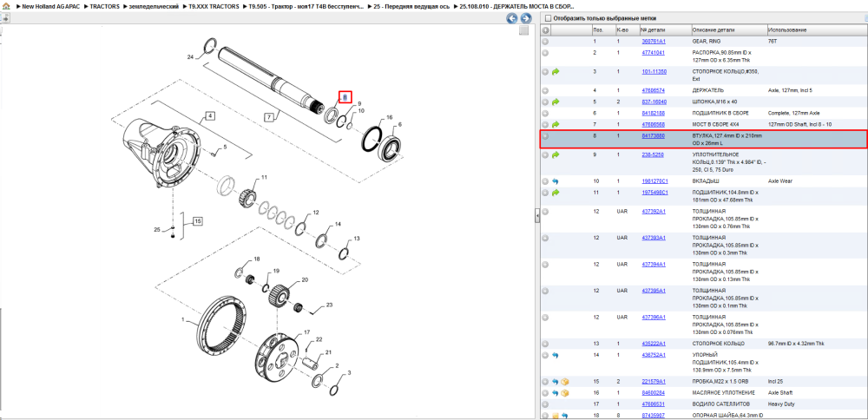Click green arrow icon for part 1975498C1

(x=556, y=193)
